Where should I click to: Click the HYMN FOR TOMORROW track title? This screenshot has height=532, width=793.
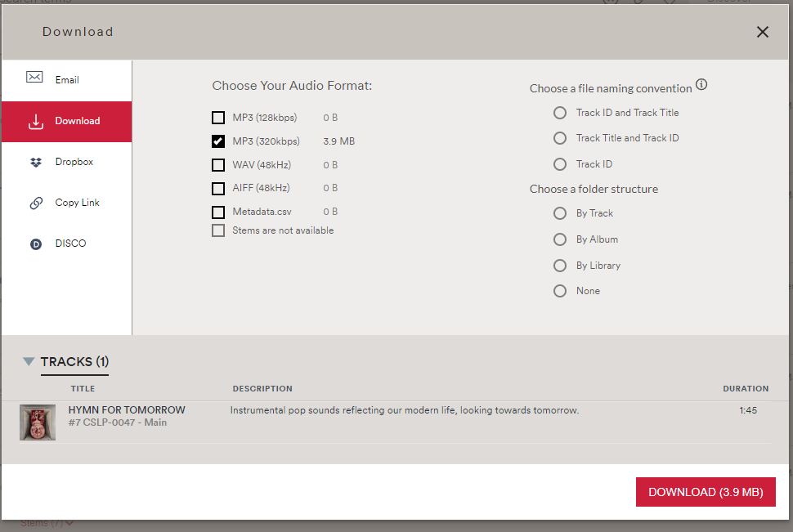pos(127,410)
